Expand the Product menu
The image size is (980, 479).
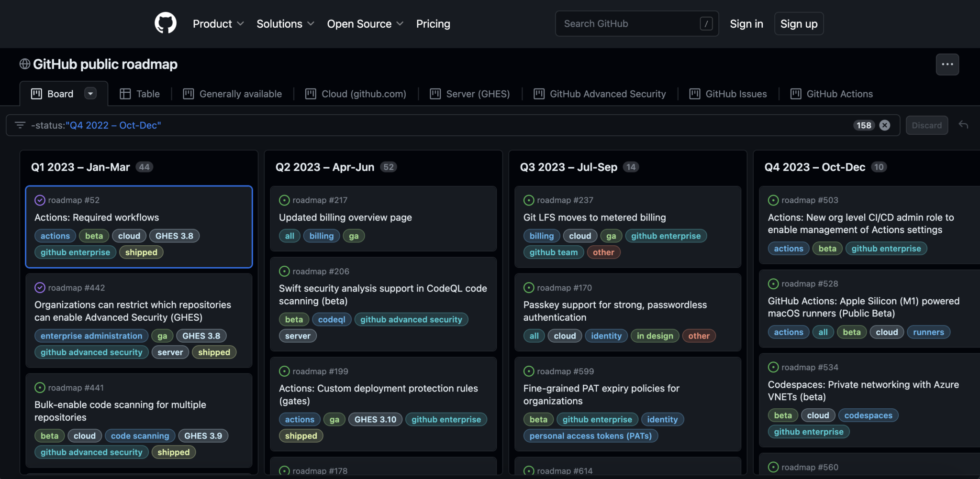tap(218, 24)
